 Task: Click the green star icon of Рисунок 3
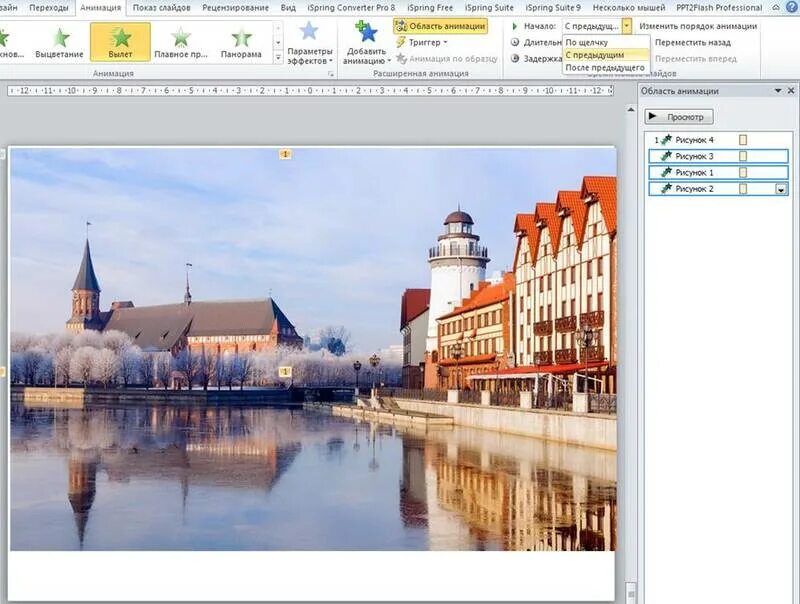(666, 156)
